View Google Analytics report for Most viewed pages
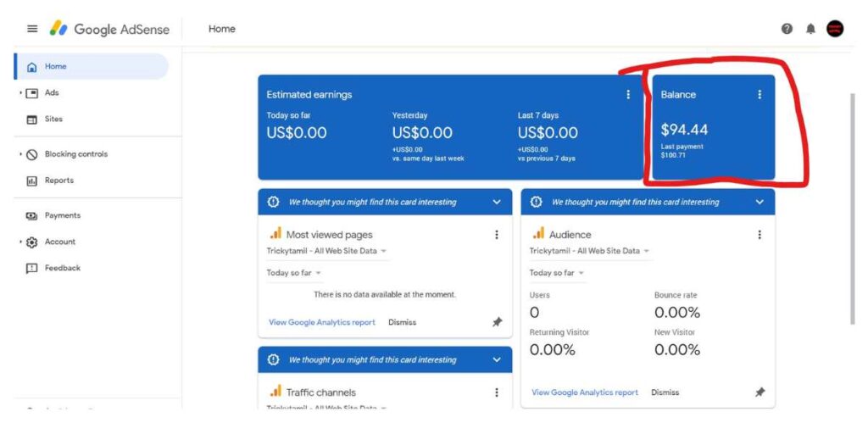Viewport: 868px width, 434px height. tap(321, 322)
